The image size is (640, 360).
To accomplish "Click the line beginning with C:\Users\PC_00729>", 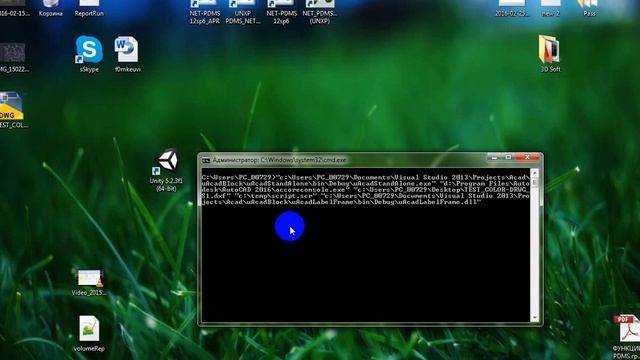I will click(x=365, y=178).
